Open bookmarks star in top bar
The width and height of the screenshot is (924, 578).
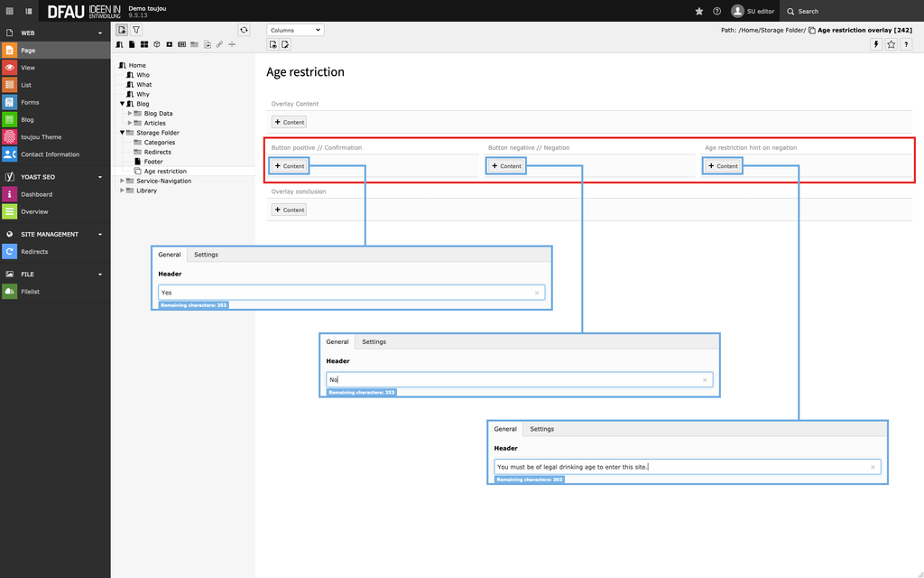click(x=698, y=11)
